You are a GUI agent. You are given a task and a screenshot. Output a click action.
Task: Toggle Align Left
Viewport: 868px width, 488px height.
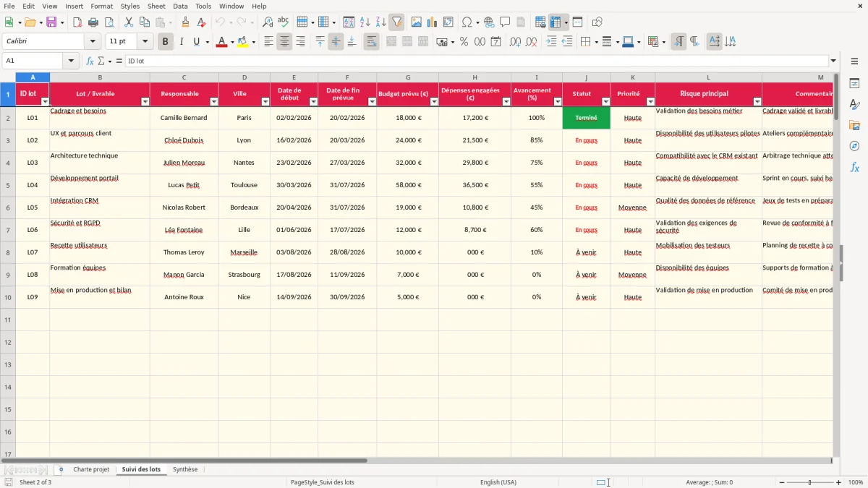268,42
